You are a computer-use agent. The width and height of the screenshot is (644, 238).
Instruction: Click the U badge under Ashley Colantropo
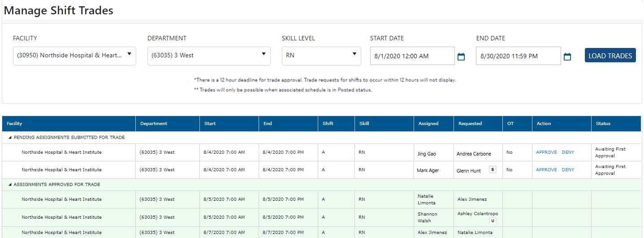tap(493, 221)
